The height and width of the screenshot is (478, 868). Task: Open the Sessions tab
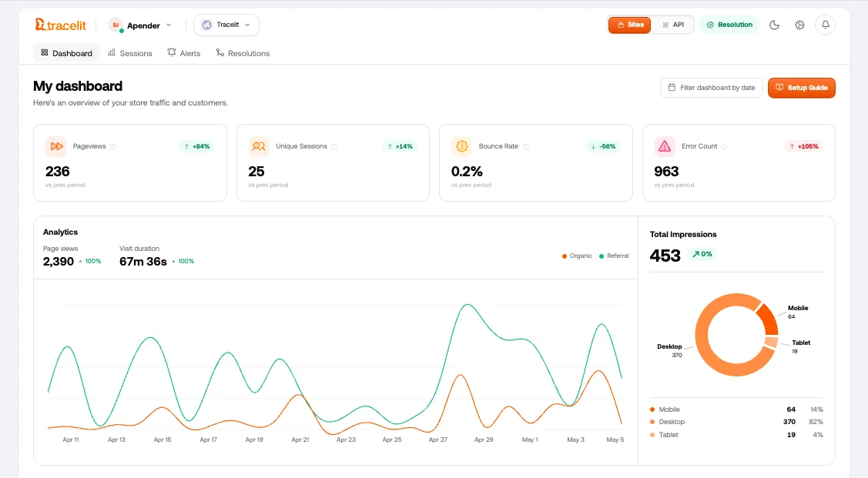pos(130,52)
